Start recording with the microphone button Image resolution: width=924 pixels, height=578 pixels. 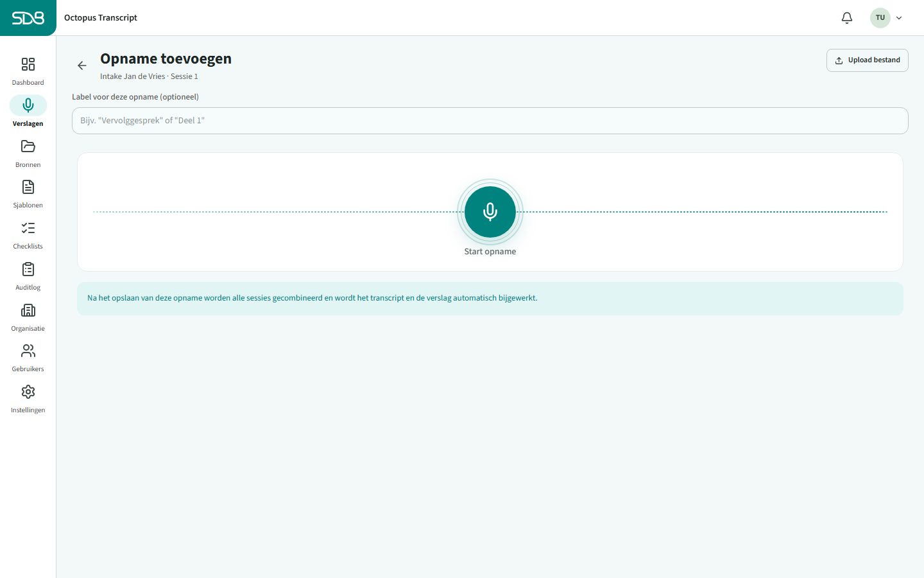point(490,212)
